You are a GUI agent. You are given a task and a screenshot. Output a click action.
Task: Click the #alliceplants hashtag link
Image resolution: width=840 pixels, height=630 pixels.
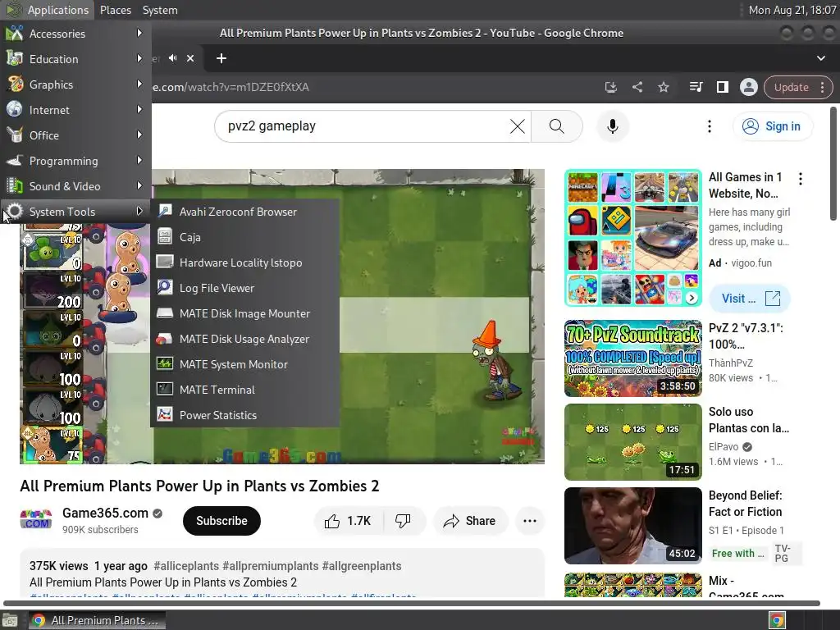186,566
